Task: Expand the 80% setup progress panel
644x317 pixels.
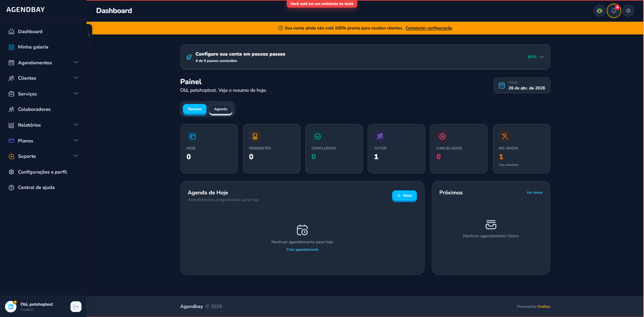Action: [x=536, y=57]
